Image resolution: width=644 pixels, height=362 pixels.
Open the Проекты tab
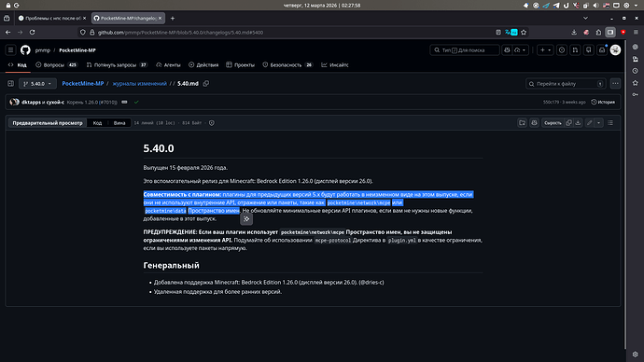[x=241, y=65]
